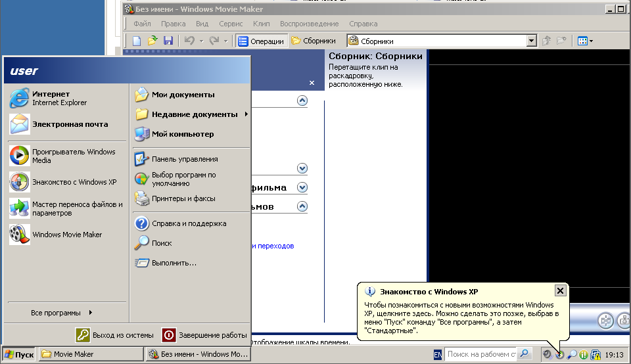Open the Справка menu
Viewport: 631px width, 364px height.
(x=363, y=24)
